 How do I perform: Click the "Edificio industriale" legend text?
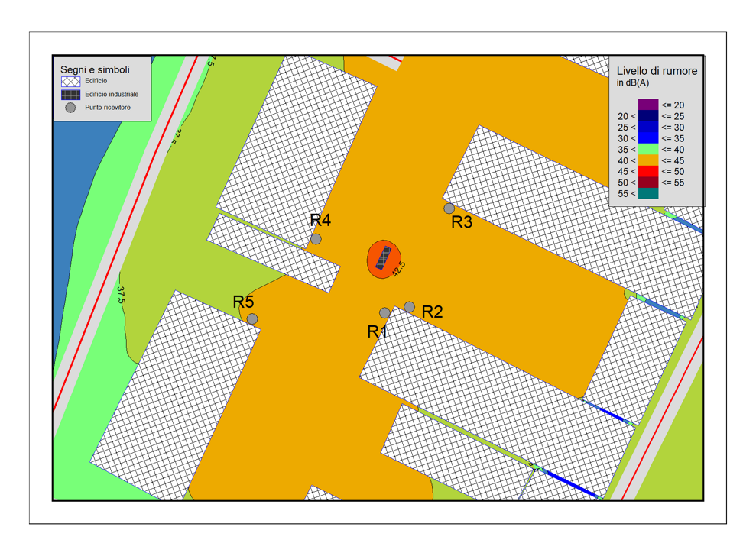pos(112,95)
